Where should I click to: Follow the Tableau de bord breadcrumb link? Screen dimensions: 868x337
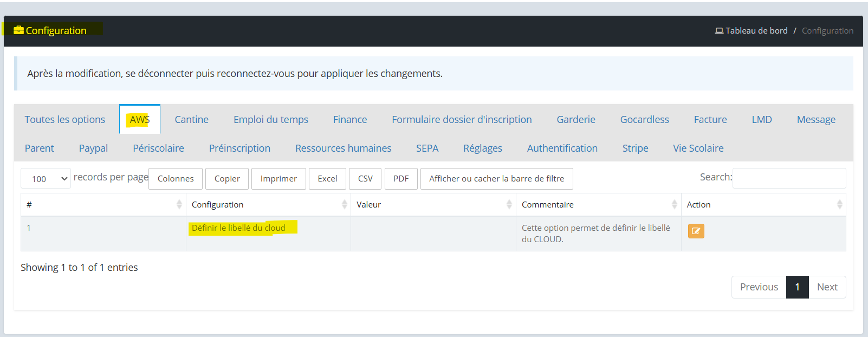756,31
